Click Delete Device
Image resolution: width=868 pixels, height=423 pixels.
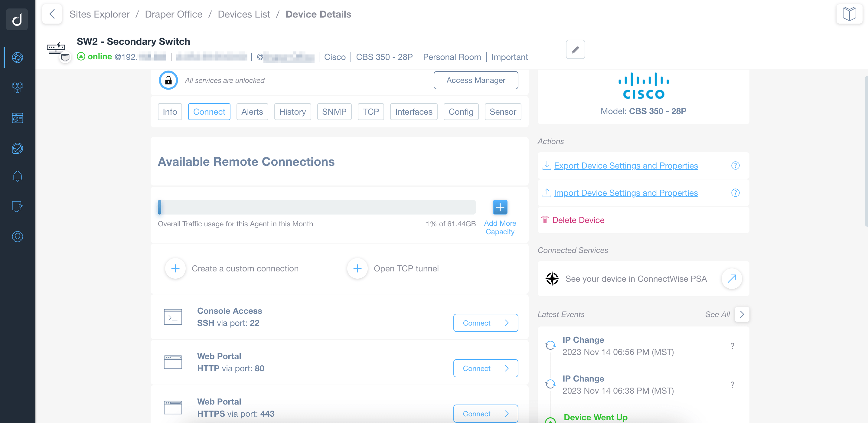[578, 221]
